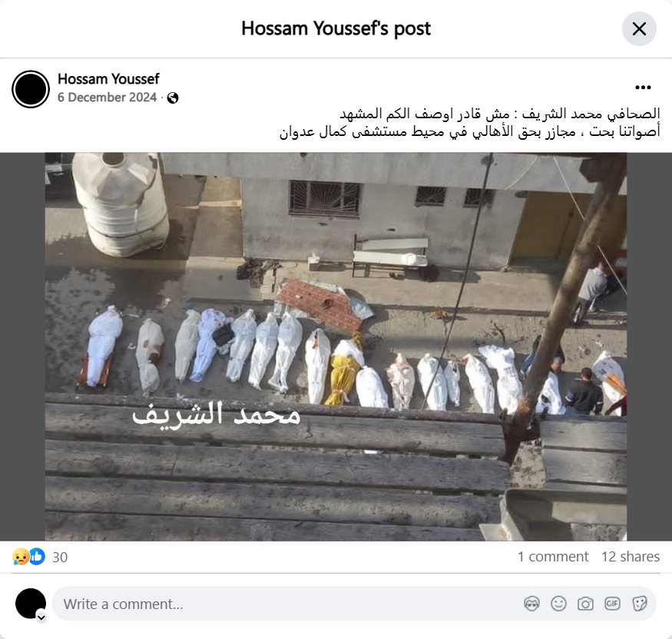The image size is (672, 639).
Task: Open the sticker picker in comment box
Action: click(x=640, y=604)
